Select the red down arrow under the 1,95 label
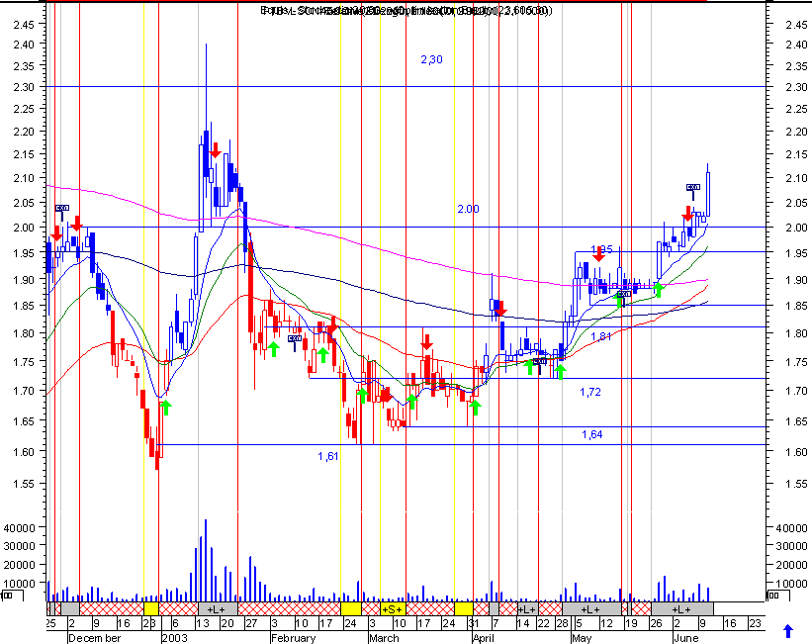The width and height of the screenshot is (812, 644). (599, 254)
